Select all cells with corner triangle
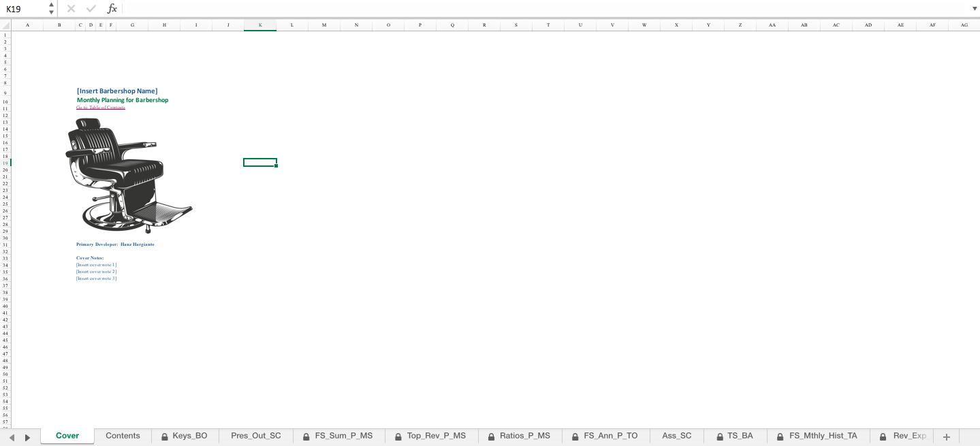The height and width of the screenshot is (446, 980). tap(5, 25)
